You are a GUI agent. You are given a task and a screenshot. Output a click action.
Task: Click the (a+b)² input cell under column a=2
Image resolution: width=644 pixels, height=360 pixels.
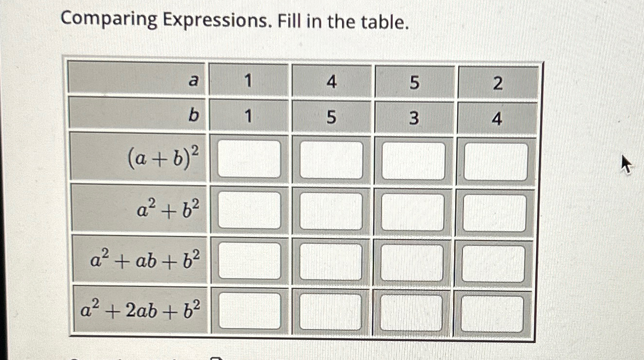(x=494, y=161)
